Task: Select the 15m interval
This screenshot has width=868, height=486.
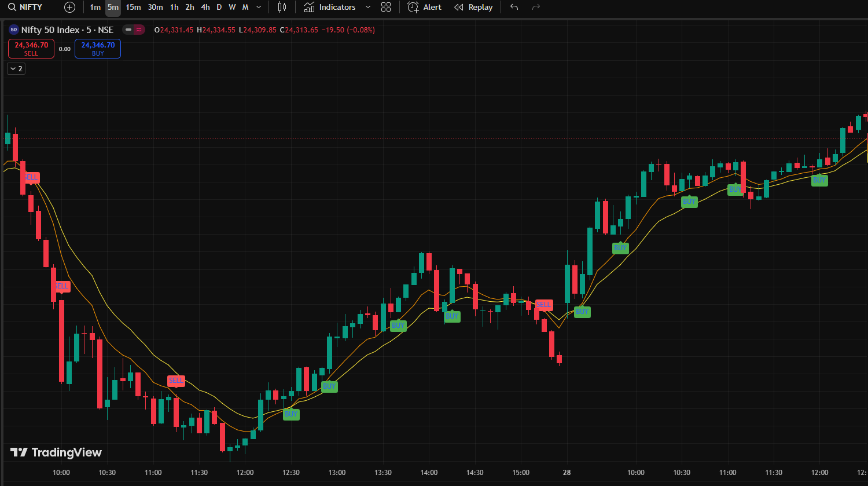Action: (x=133, y=7)
